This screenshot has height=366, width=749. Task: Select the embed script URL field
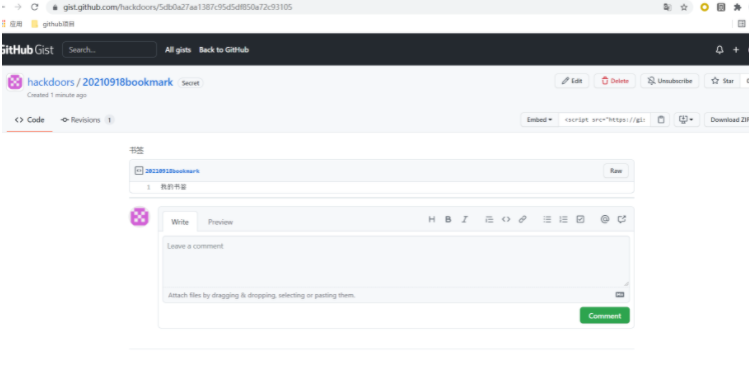point(604,119)
